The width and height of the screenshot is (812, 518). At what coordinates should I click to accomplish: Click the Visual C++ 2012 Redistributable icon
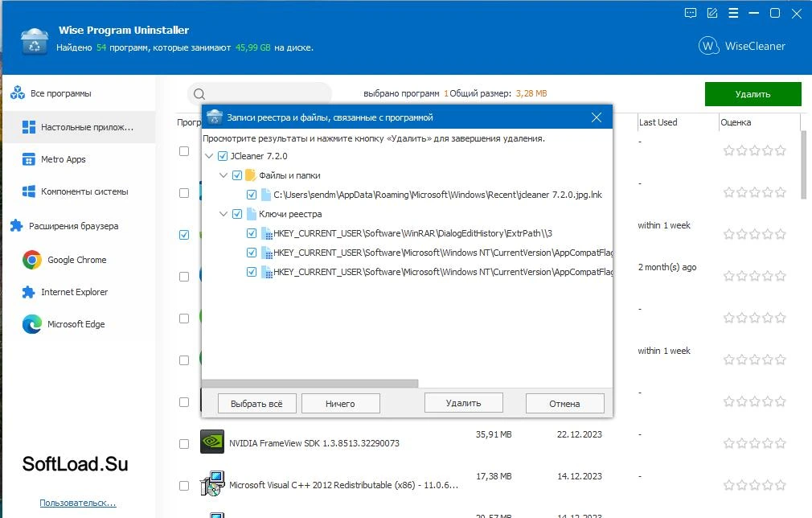[x=212, y=483]
